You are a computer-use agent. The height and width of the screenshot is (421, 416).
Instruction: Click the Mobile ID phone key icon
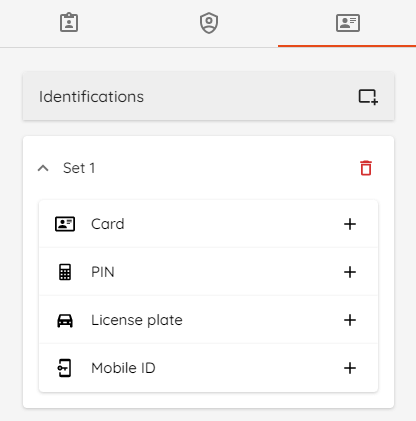click(64, 368)
